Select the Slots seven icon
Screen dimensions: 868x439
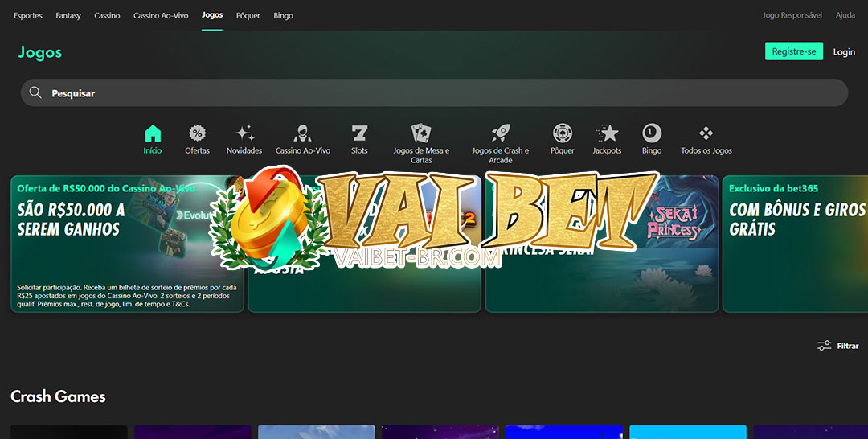[359, 133]
